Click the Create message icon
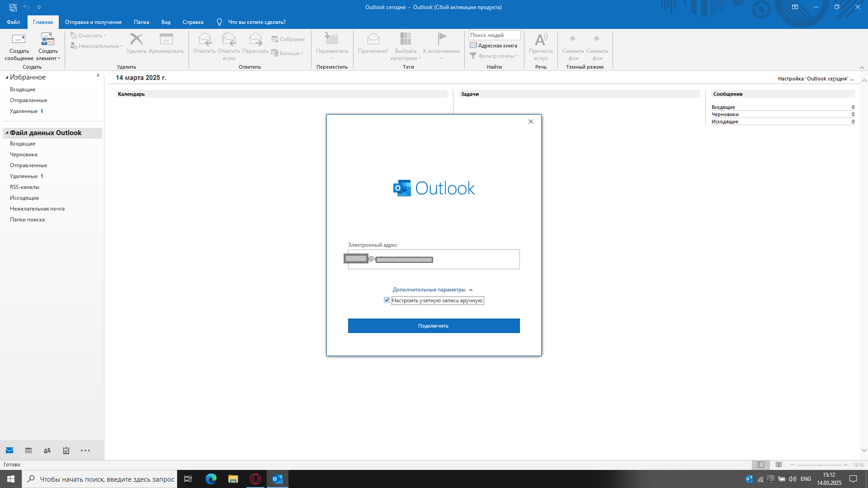The height and width of the screenshot is (488, 868). point(19,39)
